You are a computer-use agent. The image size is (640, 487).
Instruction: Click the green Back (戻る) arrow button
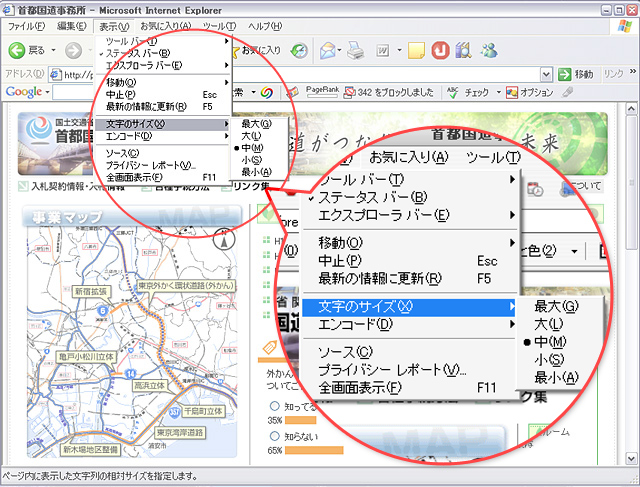[17, 51]
